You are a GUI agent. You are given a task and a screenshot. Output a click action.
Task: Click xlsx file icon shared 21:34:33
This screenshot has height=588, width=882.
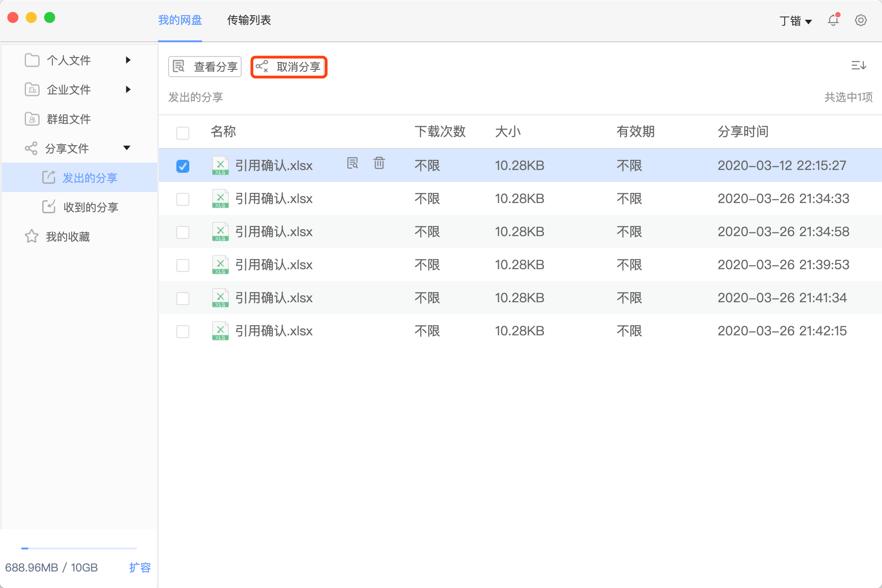point(220,198)
